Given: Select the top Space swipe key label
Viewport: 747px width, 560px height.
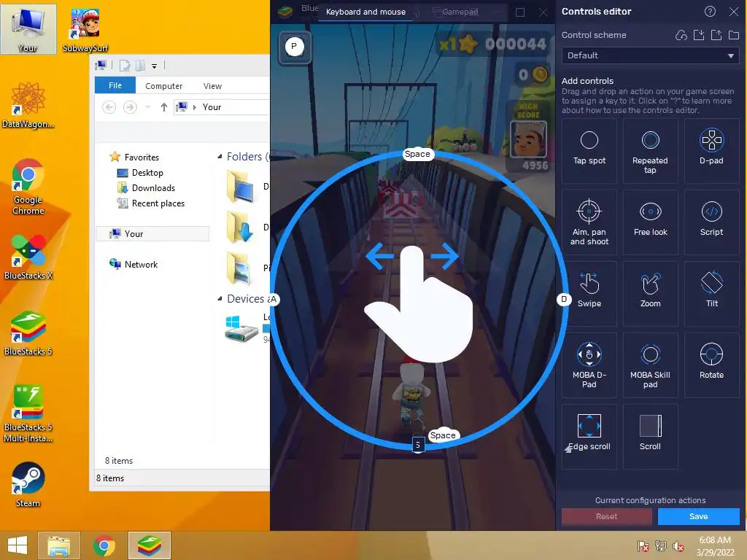Looking at the screenshot, I should (417, 154).
